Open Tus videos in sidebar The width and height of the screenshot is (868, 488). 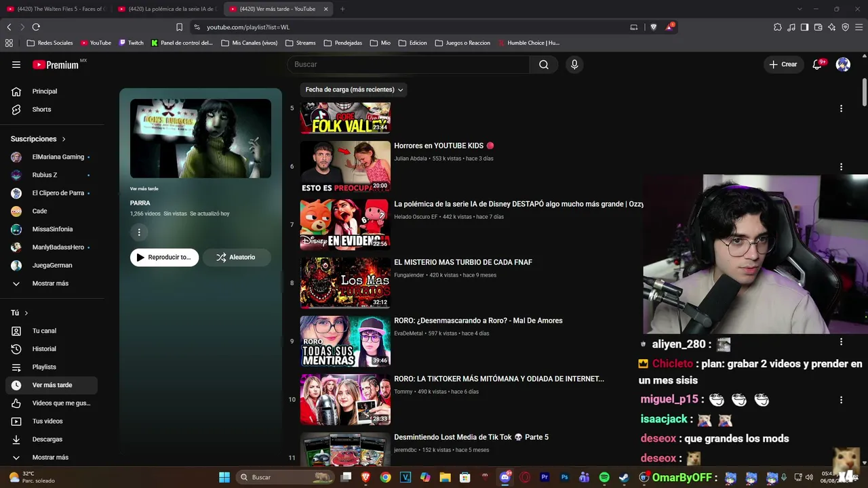coord(52,421)
